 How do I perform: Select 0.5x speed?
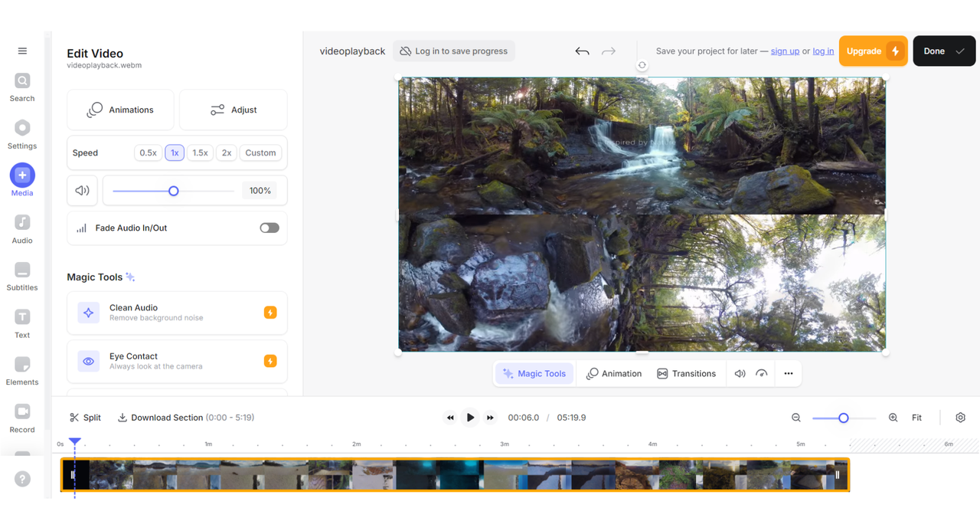(148, 152)
